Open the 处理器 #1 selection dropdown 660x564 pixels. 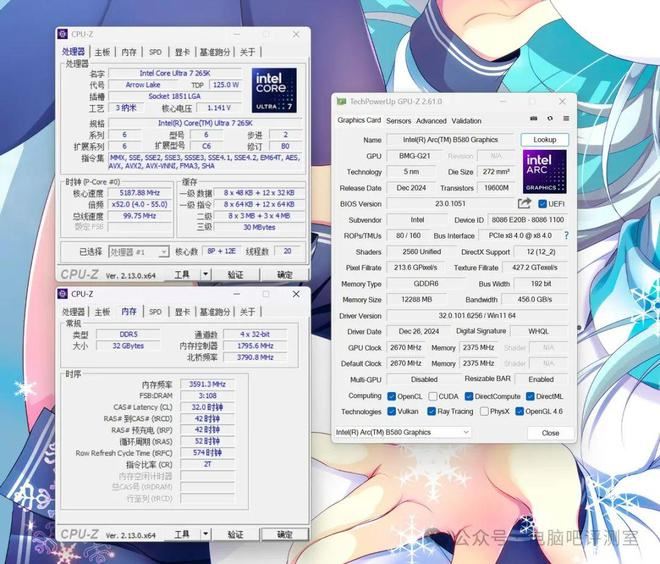tap(139, 252)
